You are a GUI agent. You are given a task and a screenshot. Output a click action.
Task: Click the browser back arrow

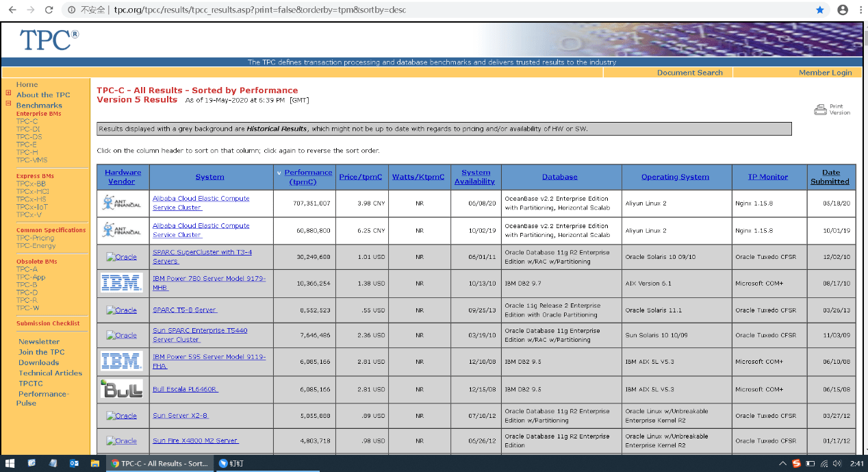click(12, 10)
